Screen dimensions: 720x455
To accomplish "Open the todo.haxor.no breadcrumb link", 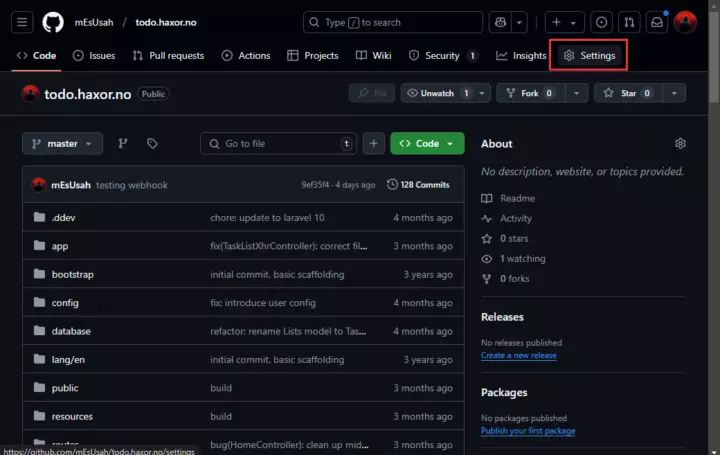I will click(166, 22).
